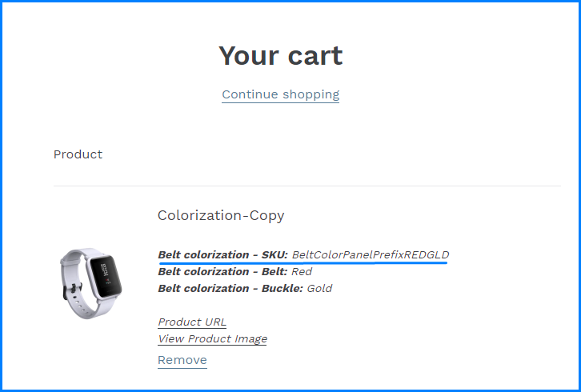Click the Your cart page heading

[280, 56]
